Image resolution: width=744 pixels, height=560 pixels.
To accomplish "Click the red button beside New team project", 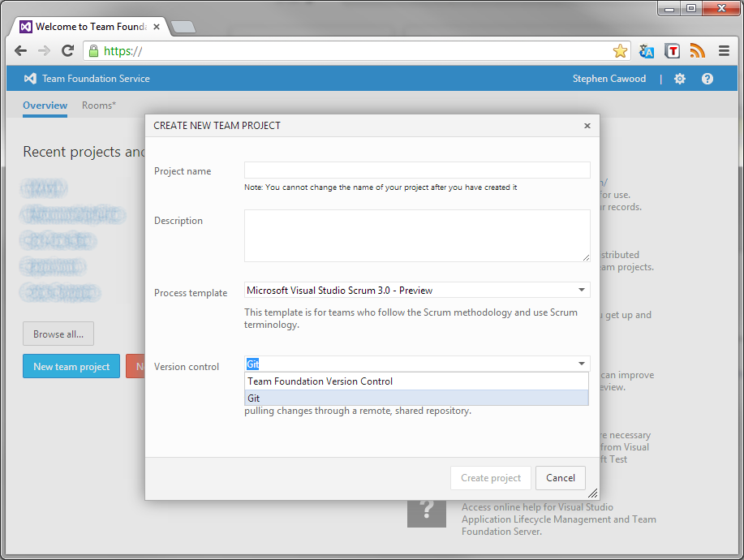I will [135, 366].
